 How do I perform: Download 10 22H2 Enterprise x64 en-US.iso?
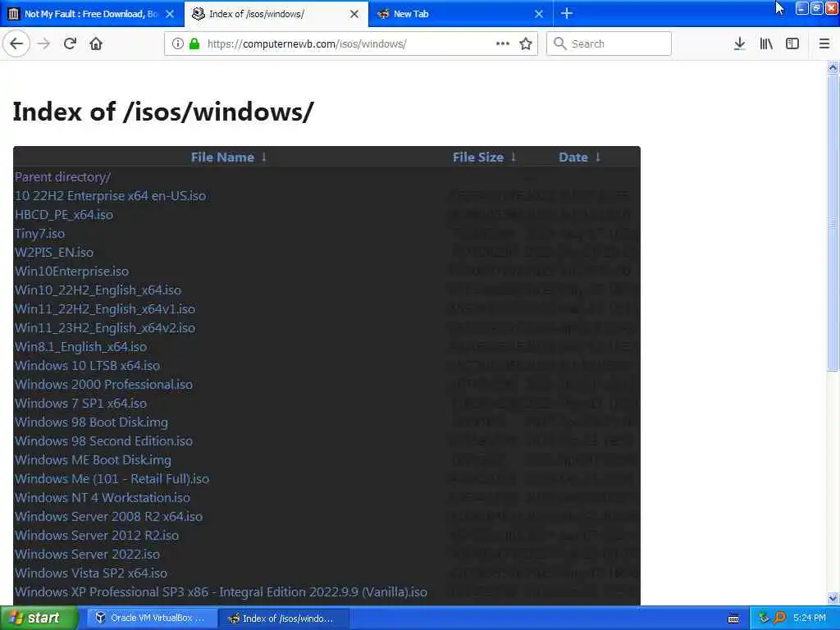tap(111, 195)
